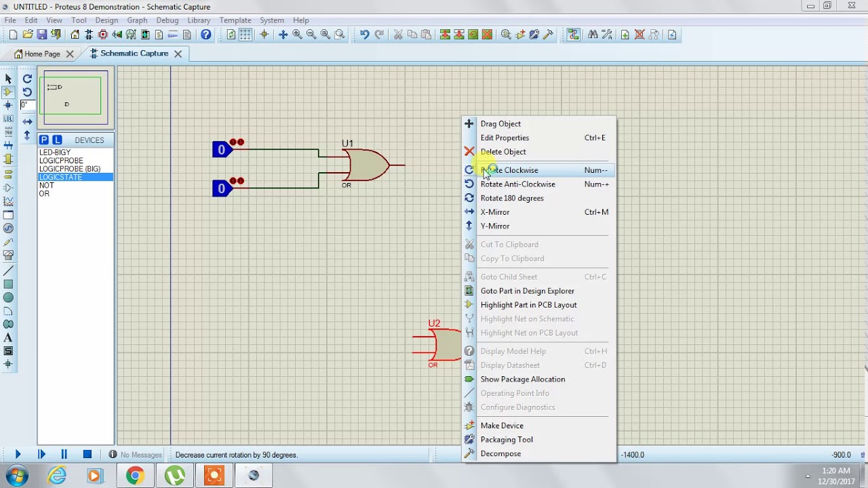Open the Library menu

pyautogui.click(x=199, y=20)
